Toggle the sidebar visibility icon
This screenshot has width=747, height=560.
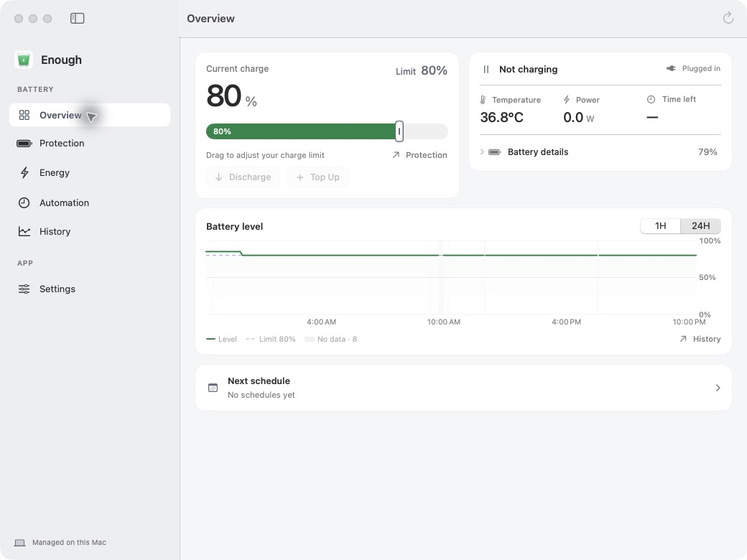77,19
